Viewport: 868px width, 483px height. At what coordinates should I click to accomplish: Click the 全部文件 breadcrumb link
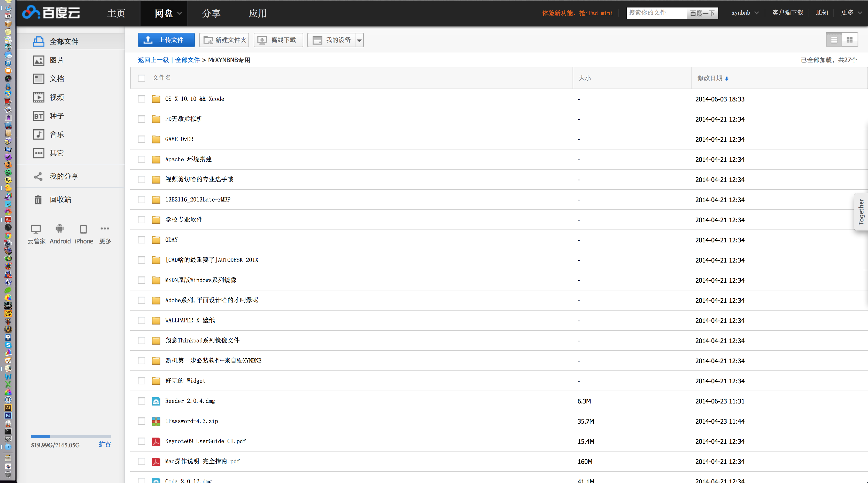187,60
